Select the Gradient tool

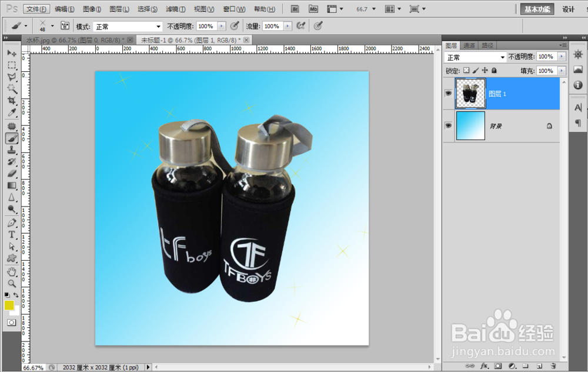tap(12, 185)
